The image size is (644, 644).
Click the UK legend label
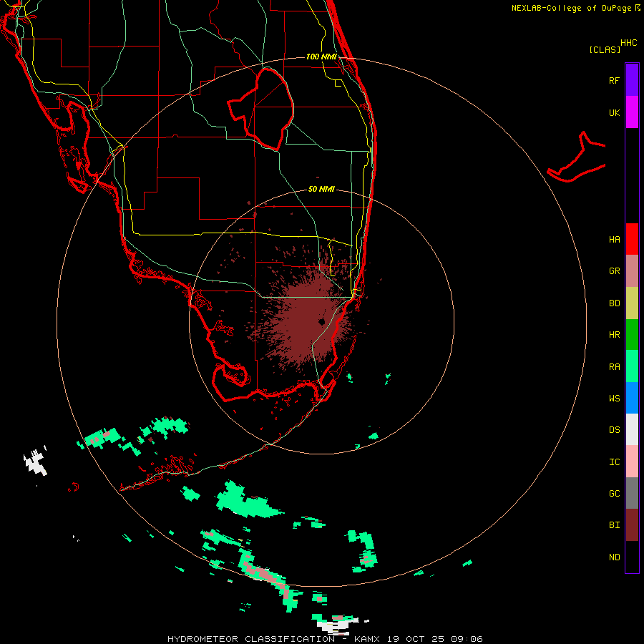point(614,112)
